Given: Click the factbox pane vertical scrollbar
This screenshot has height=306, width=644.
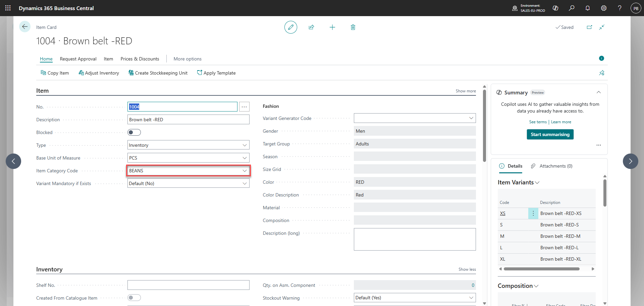Looking at the screenshot, I should (x=605, y=193).
